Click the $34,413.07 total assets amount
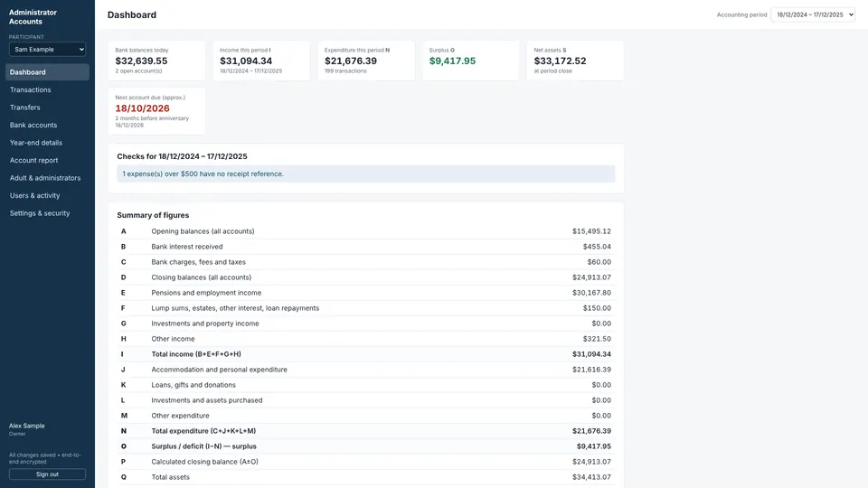The height and width of the screenshot is (488, 868). click(x=591, y=477)
